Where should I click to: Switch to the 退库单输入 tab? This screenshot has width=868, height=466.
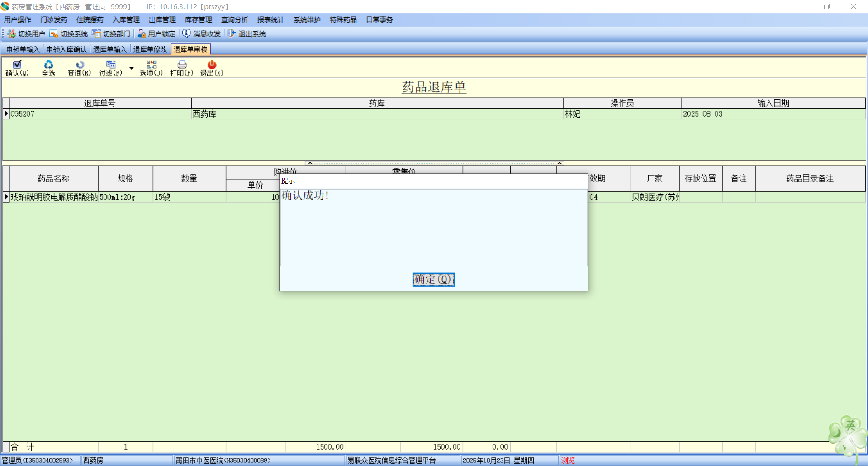click(110, 49)
